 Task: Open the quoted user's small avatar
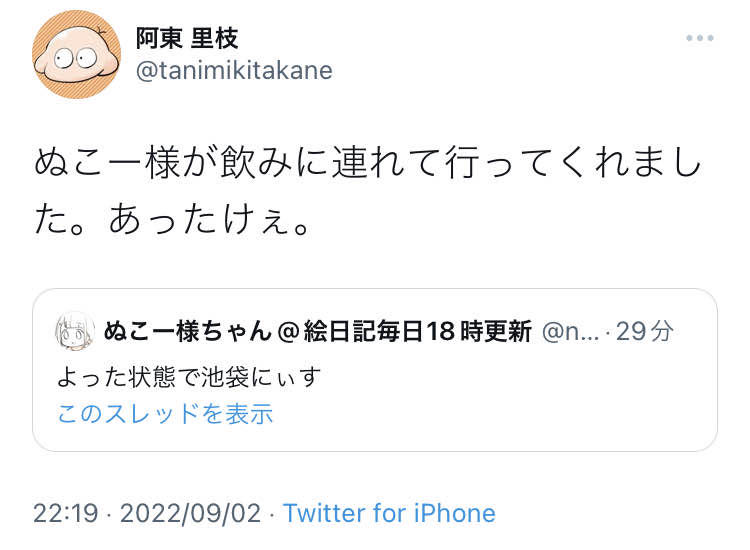[74, 331]
